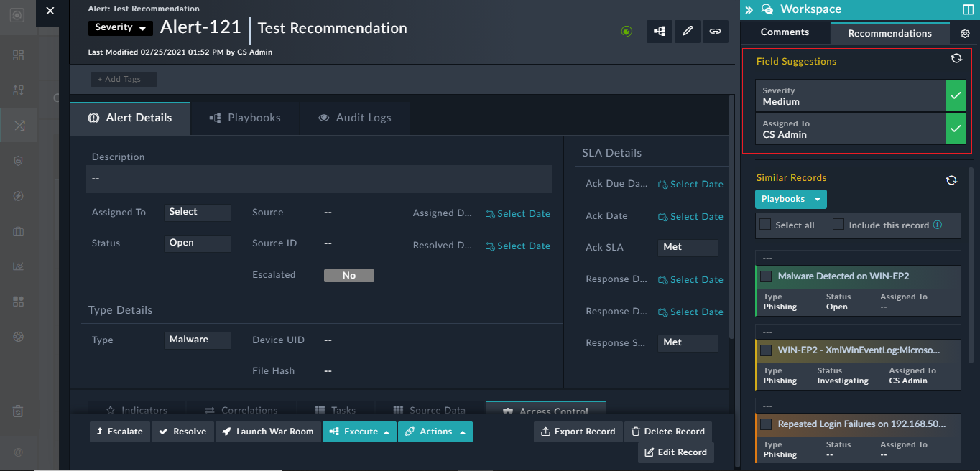Refresh the Field Suggestions panel
This screenshot has height=471, width=980.
click(x=956, y=58)
